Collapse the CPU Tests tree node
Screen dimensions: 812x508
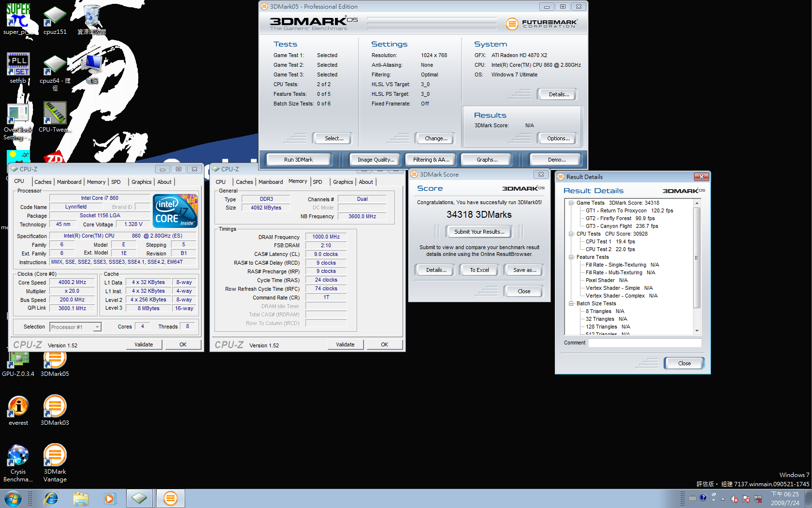571,234
